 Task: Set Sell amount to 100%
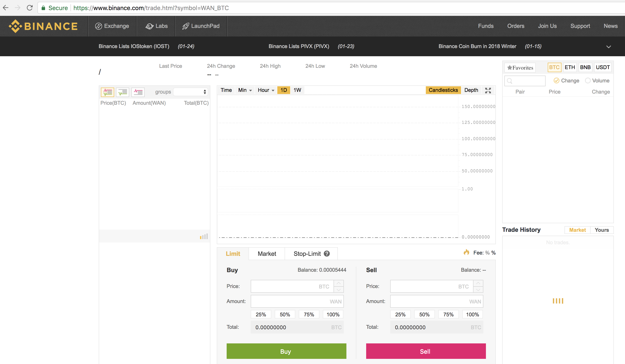472,314
